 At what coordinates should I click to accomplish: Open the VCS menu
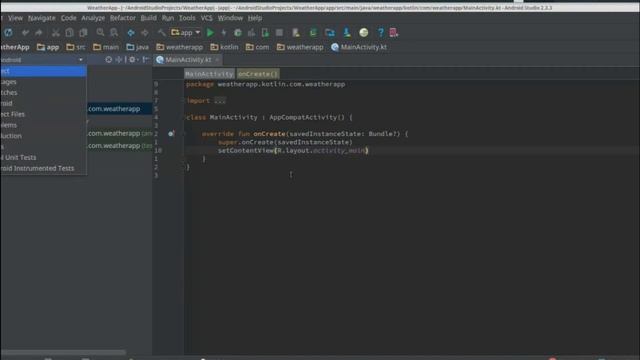coord(207,18)
